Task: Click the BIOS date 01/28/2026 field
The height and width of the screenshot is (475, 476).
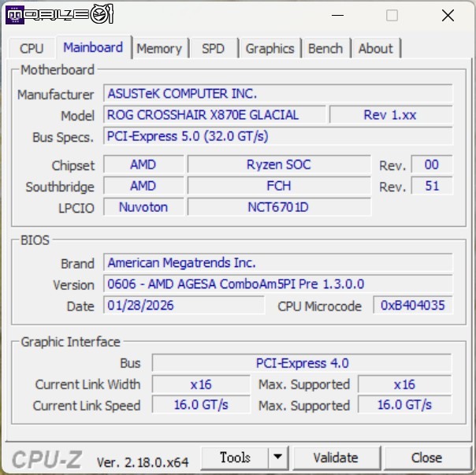Action: tap(184, 305)
